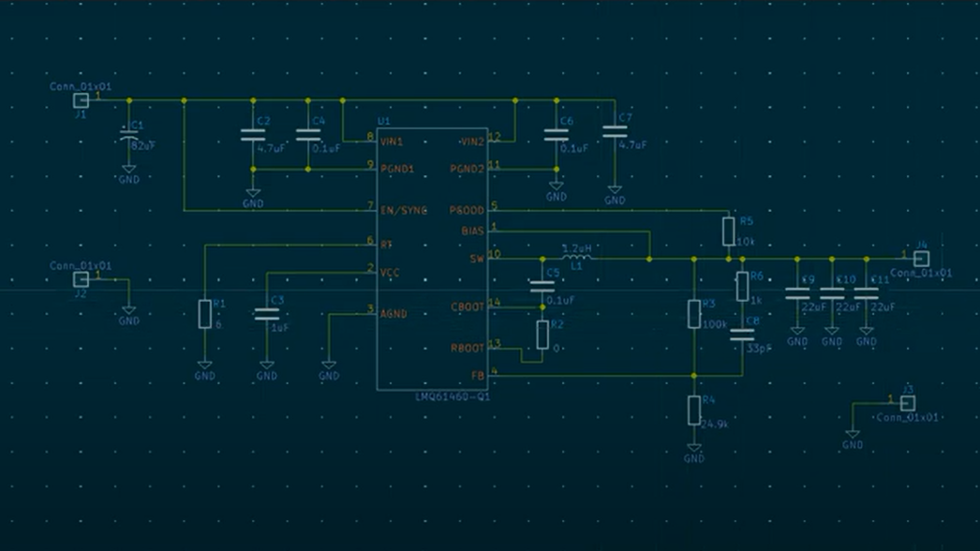This screenshot has height=551, width=980.
Task: Select the R4 24.9k resistor
Action: tap(693, 410)
